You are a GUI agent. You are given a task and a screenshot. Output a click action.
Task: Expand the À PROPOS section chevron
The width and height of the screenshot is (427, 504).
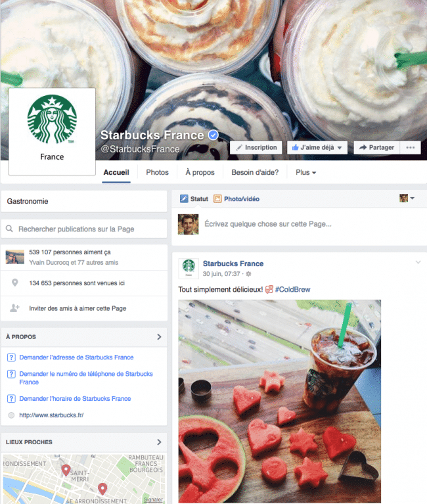click(159, 336)
